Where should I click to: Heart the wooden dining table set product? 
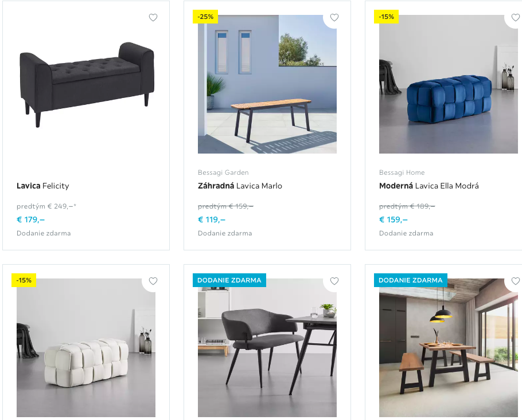[515, 281]
